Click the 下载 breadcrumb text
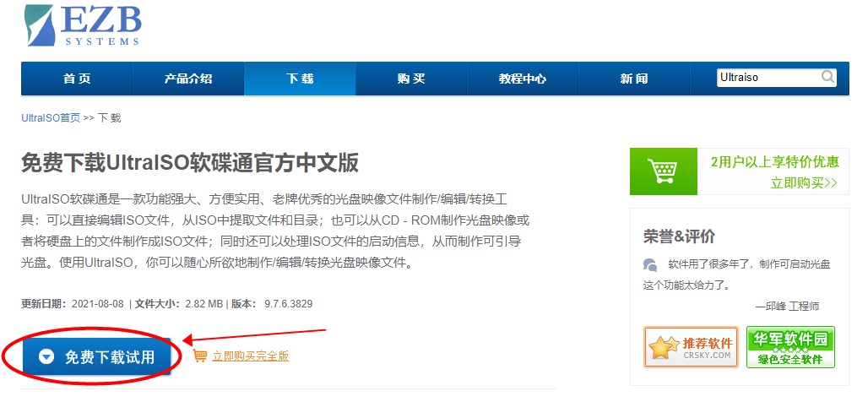 click(109, 118)
